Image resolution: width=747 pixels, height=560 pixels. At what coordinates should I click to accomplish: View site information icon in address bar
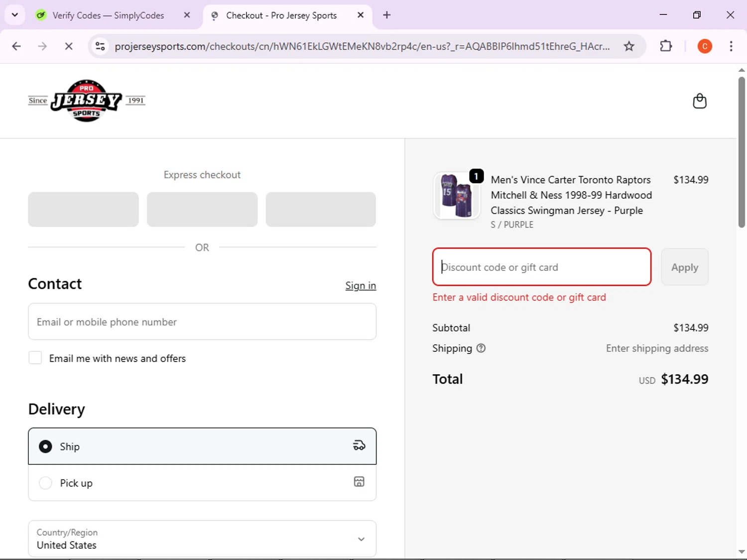tap(100, 46)
